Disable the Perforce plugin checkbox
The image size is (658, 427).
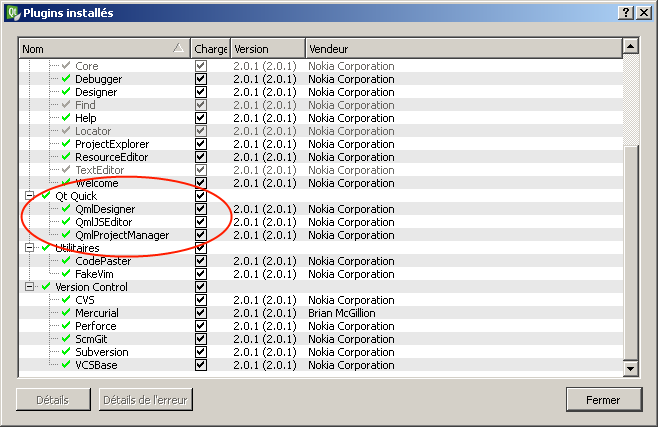(201, 326)
